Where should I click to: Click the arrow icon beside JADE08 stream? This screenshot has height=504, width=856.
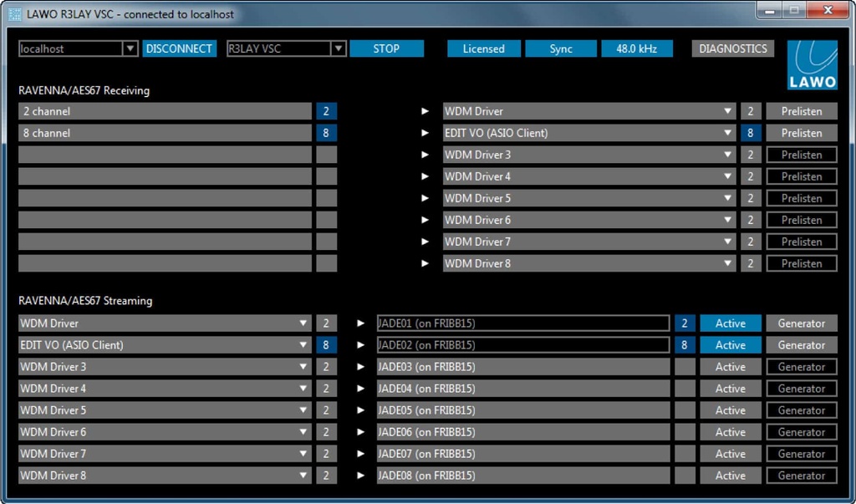pyautogui.click(x=360, y=475)
